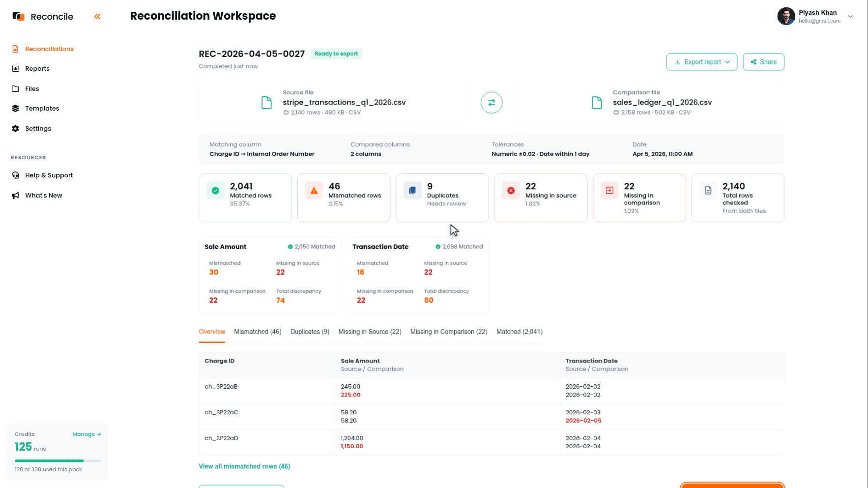
Task: Click source file name stripe_transactions_q1_2026.csv
Action: (x=344, y=102)
